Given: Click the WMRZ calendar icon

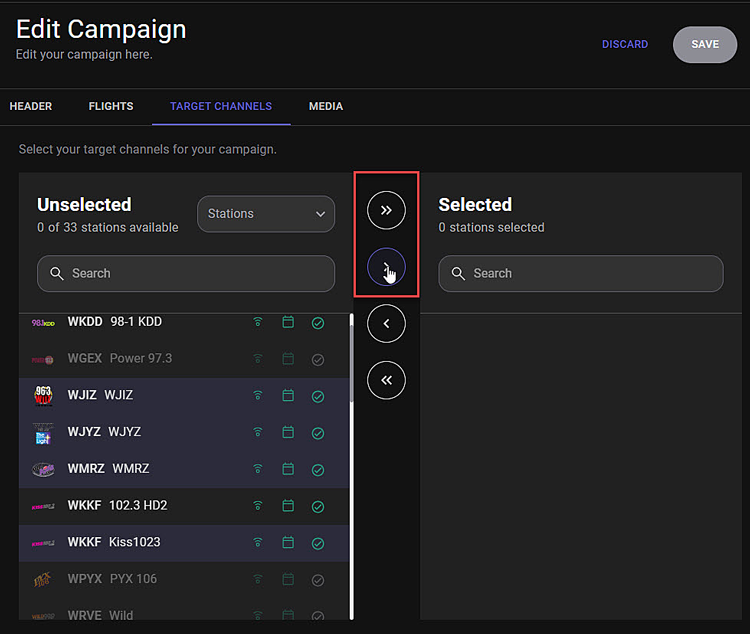Looking at the screenshot, I should click(288, 468).
